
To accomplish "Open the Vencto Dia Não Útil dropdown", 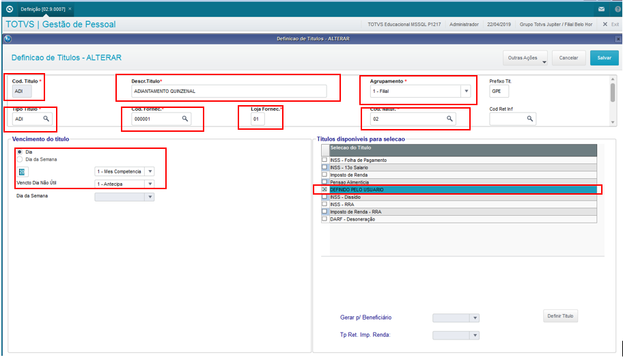I will [150, 184].
